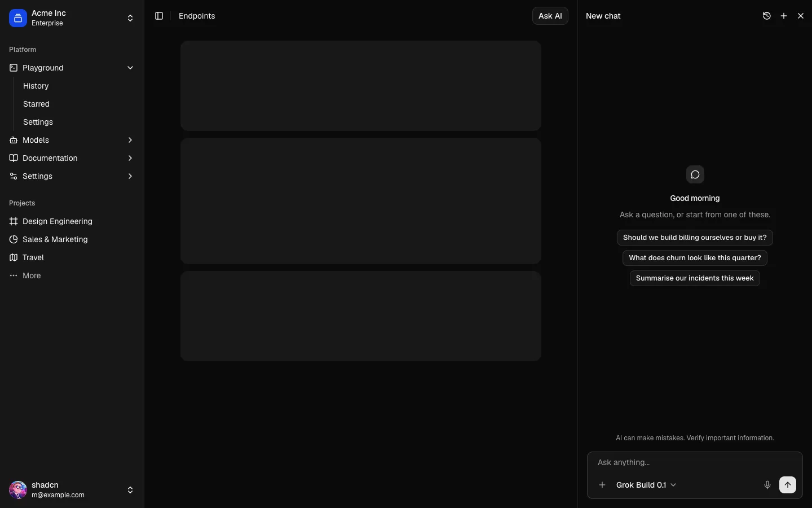The height and width of the screenshot is (508, 812).
Task: Open Starred under Playground
Action: click(76, 104)
